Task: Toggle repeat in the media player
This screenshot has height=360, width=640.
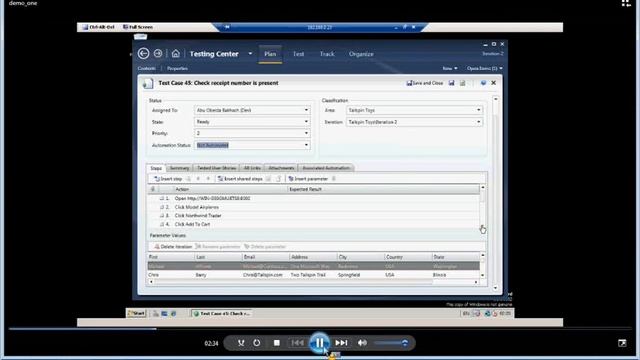Action: pos(256,343)
